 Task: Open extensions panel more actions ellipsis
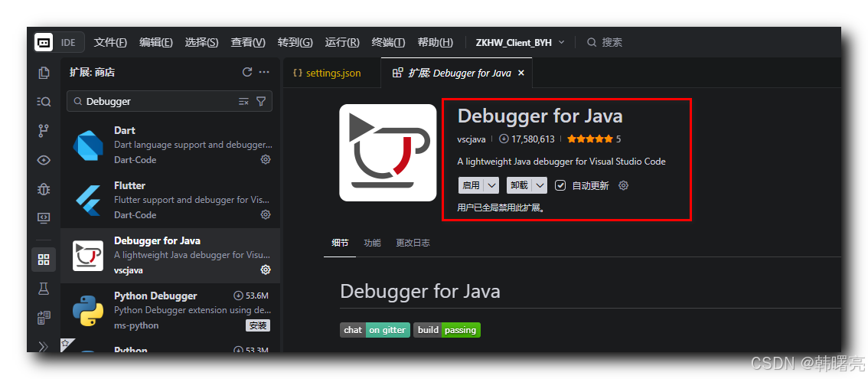(264, 72)
